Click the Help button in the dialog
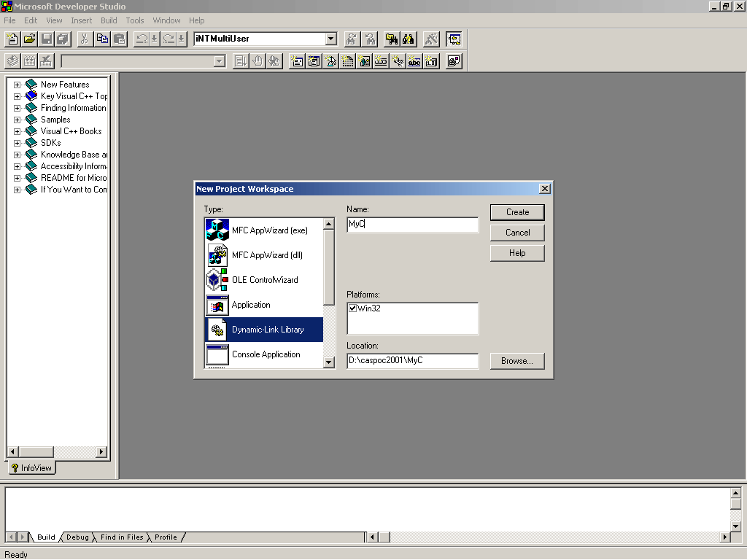This screenshot has width=747, height=560. point(517,253)
